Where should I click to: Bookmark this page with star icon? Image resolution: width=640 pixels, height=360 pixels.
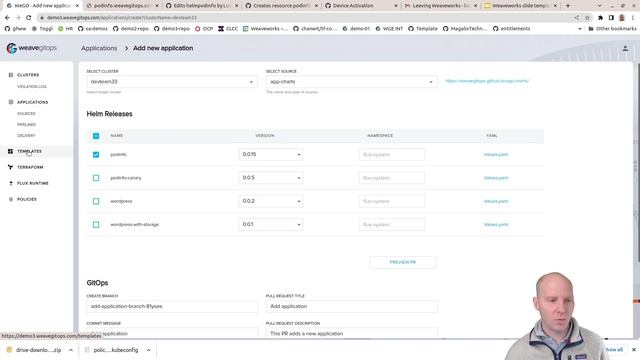(587, 18)
